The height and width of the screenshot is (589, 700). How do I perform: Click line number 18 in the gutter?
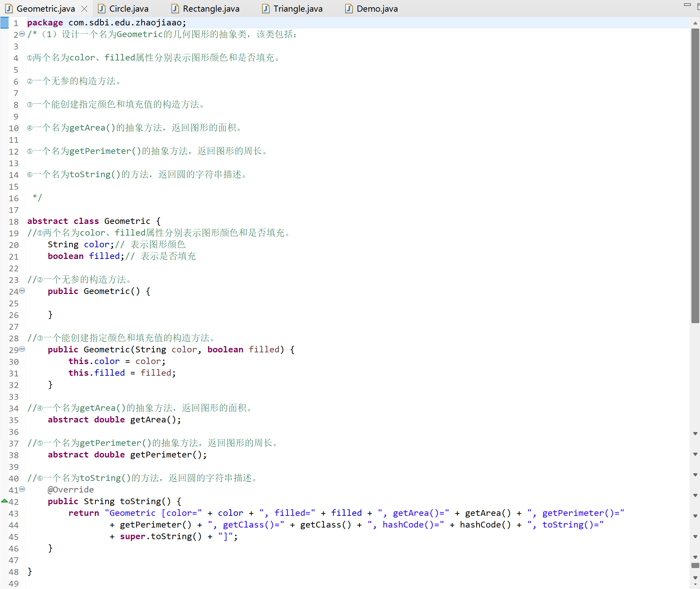14,222
